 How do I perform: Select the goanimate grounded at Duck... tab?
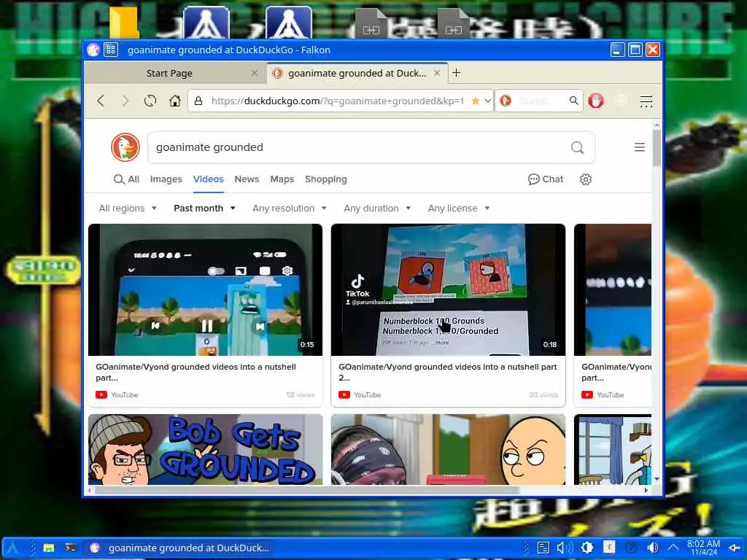point(357,74)
